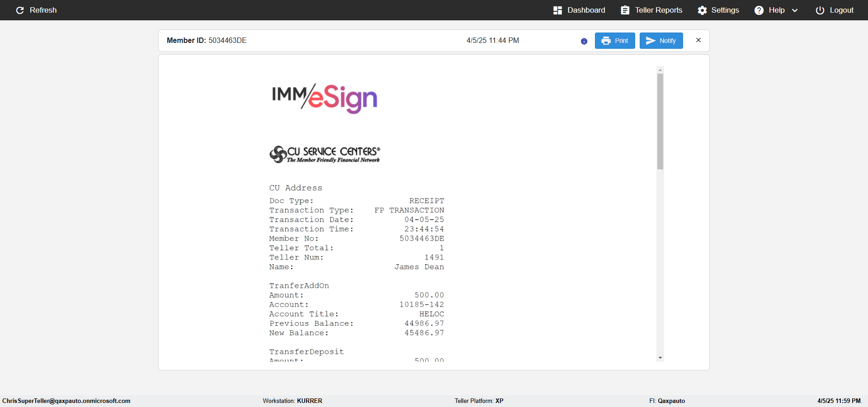
Task: Open the Dashboard menu item
Action: coord(579,10)
